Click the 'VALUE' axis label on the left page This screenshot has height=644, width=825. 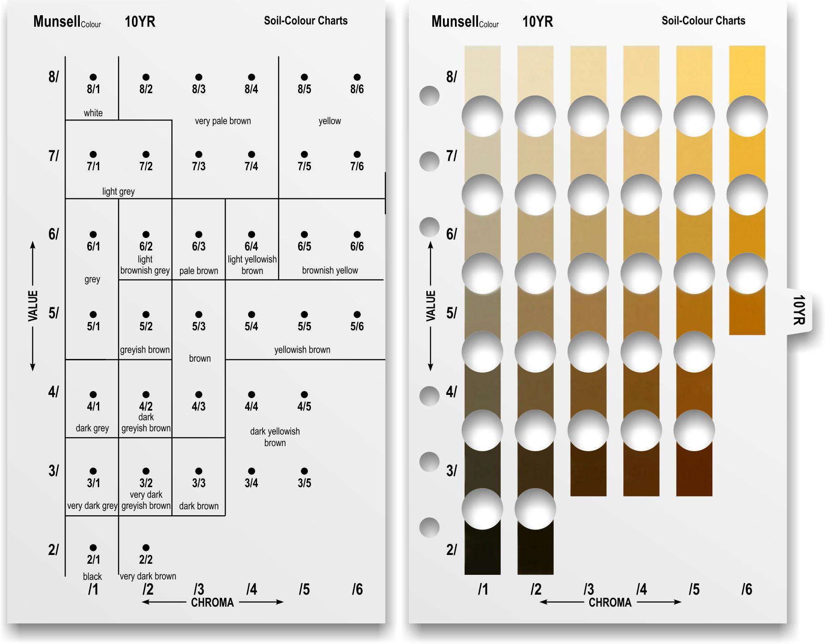coord(33,306)
